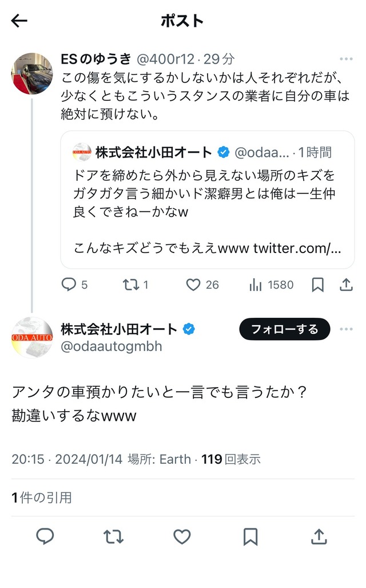This screenshot has height=588, width=366.
Task: Repost the main 小田オート post
Action: [113, 536]
